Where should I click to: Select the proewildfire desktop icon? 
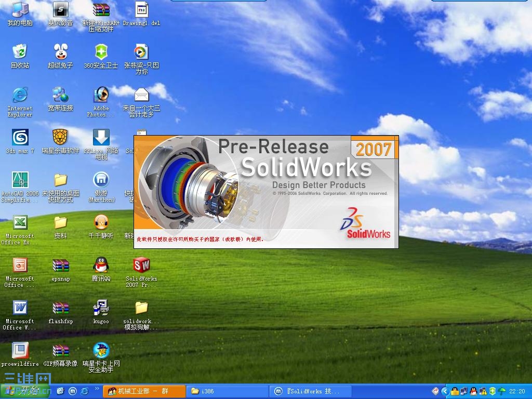20,354
